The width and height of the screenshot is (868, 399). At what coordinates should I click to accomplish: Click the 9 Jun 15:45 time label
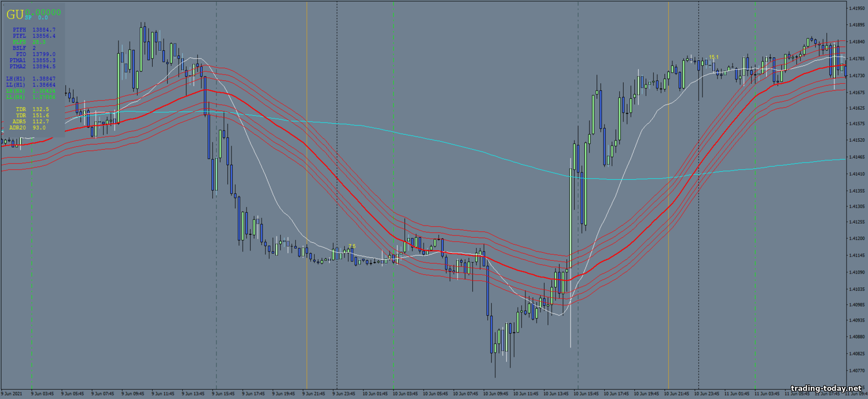(x=224, y=394)
